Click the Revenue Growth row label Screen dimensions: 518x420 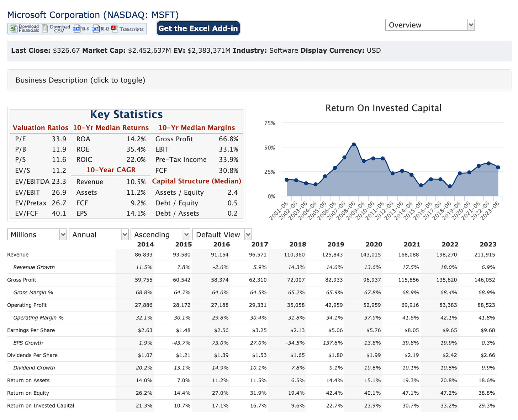point(34,267)
